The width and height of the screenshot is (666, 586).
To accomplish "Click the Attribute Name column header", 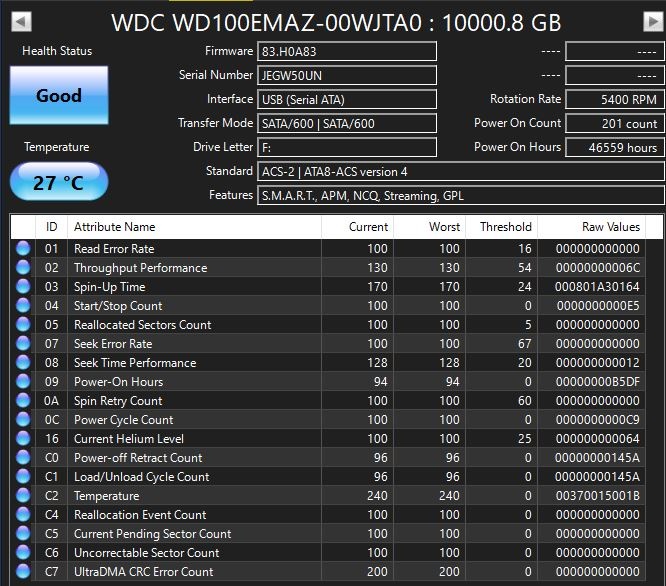I will pos(195,227).
